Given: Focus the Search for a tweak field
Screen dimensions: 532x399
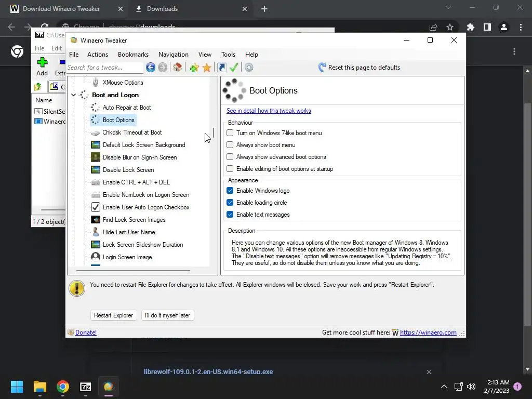Looking at the screenshot, I should click(x=105, y=68).
